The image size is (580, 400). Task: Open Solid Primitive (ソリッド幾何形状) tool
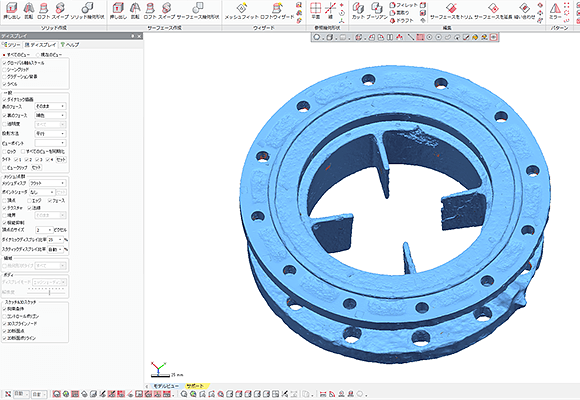click(x=87, y=11)
